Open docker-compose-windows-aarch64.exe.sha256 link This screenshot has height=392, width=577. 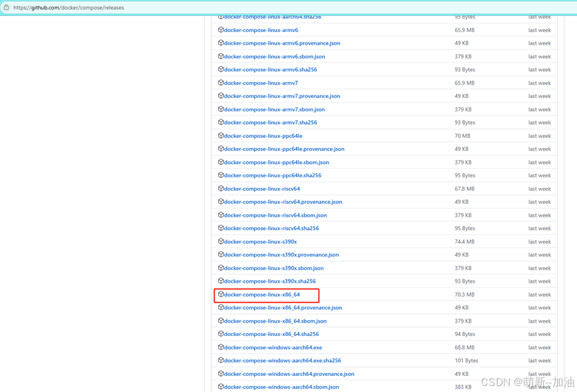click(x=283, y=361)
